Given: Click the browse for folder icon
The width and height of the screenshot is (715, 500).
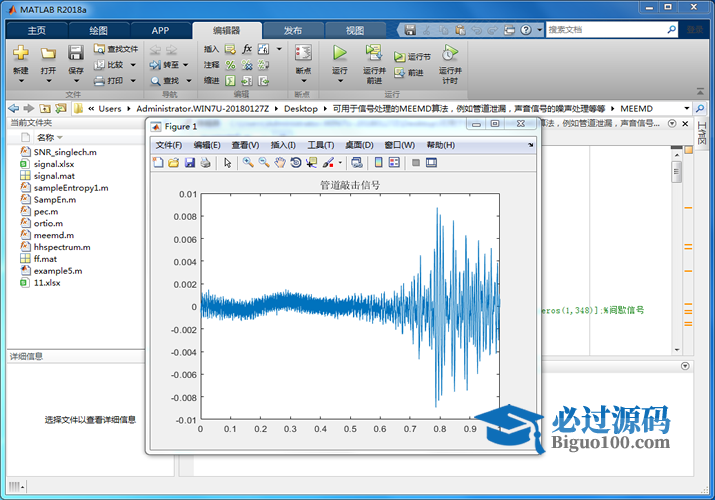Looking at the screenshot, I should (61, 108).
